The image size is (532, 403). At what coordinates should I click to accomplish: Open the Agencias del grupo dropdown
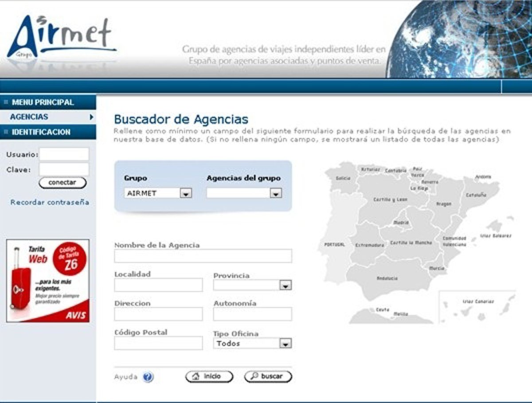click(244, 193)
